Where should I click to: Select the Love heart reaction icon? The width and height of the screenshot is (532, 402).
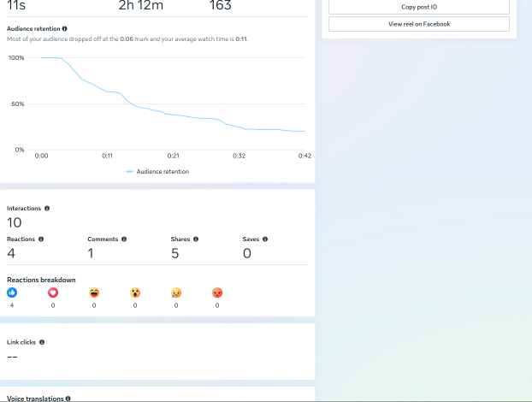pyautogui.click(x=53, y=293)
